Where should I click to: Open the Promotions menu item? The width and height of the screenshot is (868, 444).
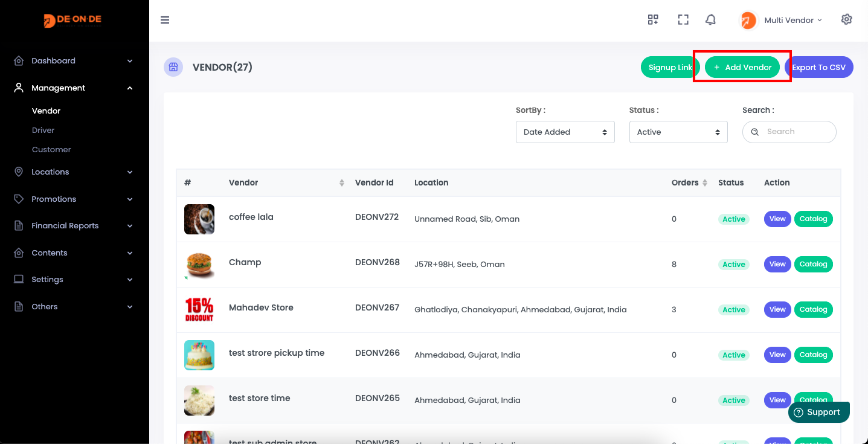tap(74, 199)
